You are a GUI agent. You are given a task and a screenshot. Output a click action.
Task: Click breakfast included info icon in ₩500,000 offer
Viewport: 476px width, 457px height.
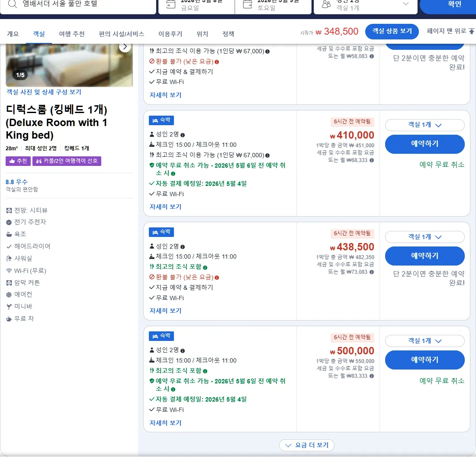point(205,371)
